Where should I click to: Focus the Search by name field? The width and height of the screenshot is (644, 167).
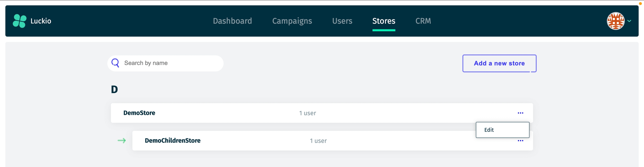click(x=171, y=63)
